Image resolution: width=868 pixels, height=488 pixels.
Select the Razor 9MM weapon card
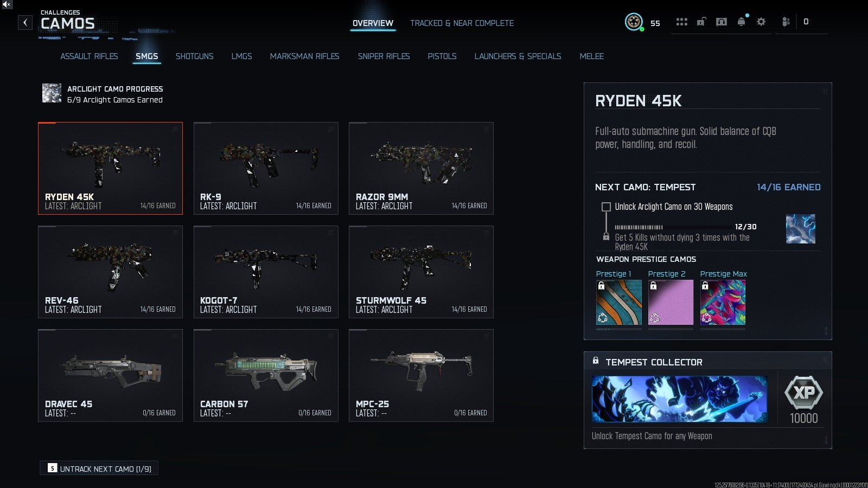pyautogui.click(x=421, y=168)
